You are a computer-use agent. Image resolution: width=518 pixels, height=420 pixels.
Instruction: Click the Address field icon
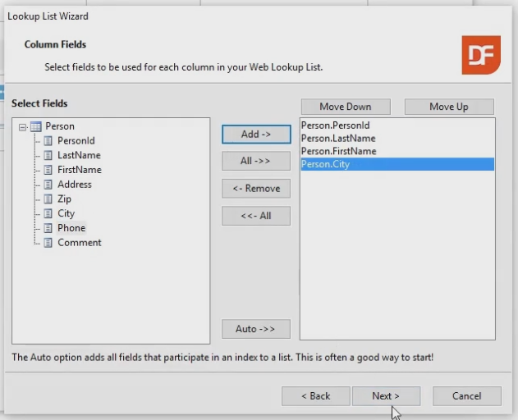tap(48, 185)
